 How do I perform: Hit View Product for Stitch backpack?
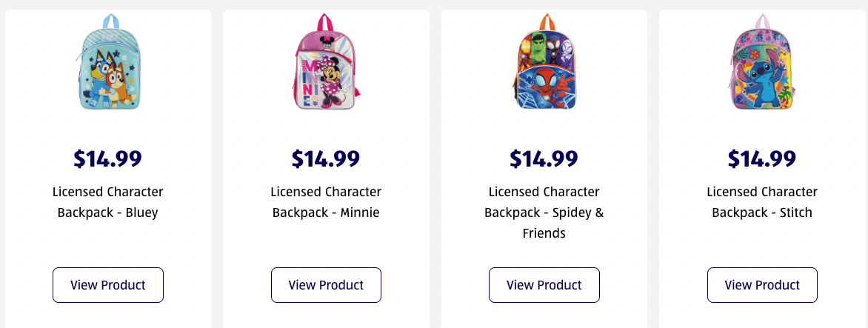(x=762, y=285)
